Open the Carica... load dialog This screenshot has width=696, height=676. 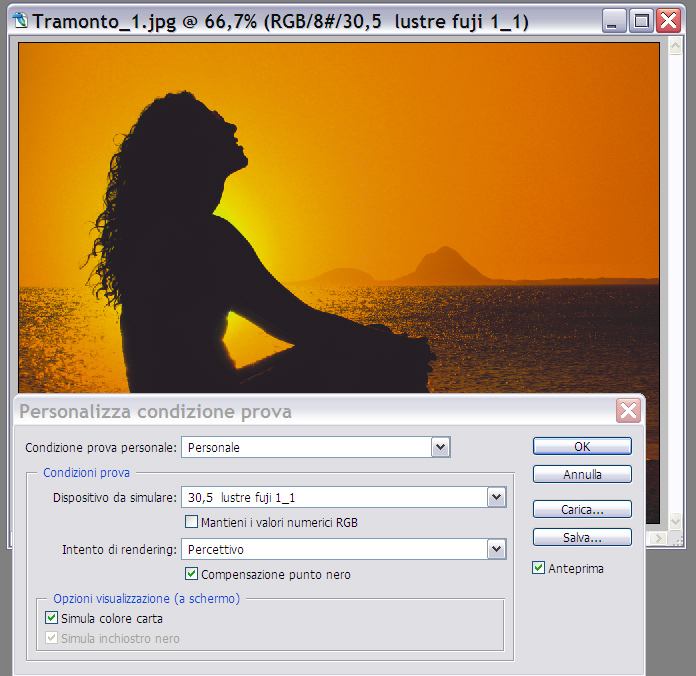click(582, 509)
